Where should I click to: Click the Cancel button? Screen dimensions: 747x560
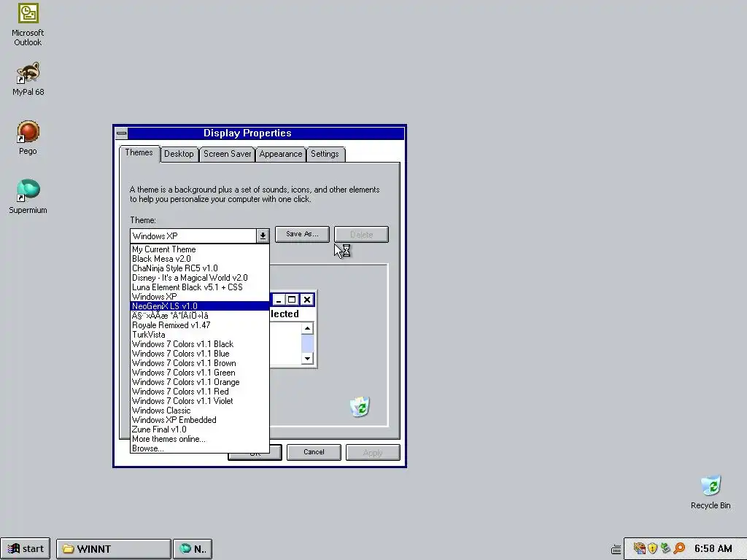314,452
